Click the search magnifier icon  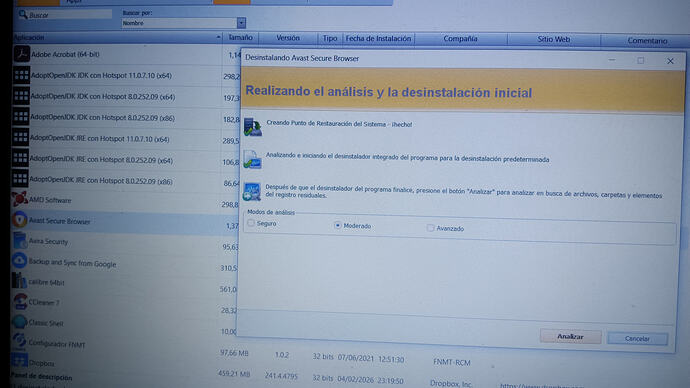click(23, 15)
